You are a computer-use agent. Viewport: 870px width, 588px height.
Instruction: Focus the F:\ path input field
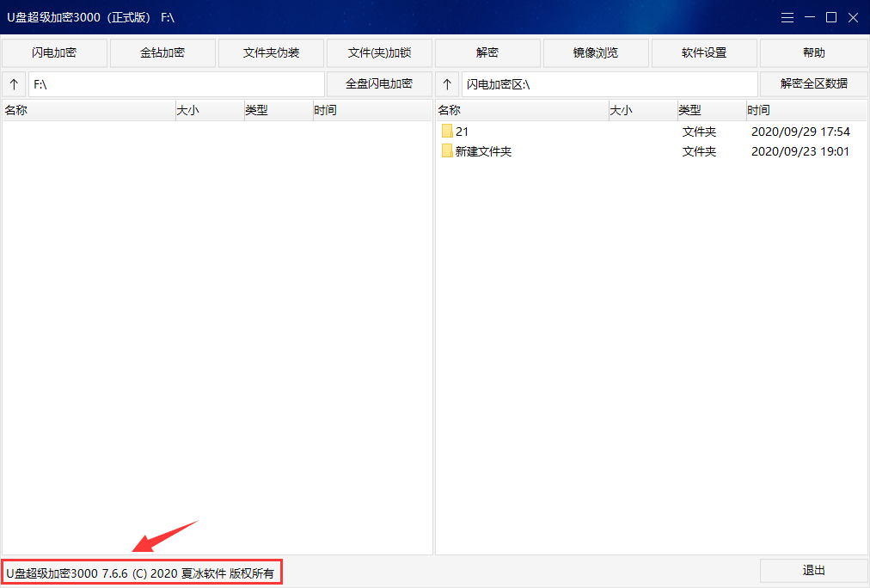click(176, 84)
